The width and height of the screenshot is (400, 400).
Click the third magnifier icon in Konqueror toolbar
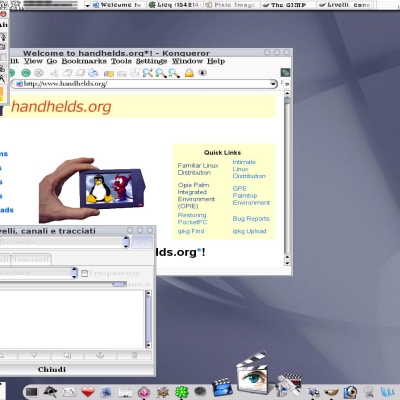[x=174, y=73]
